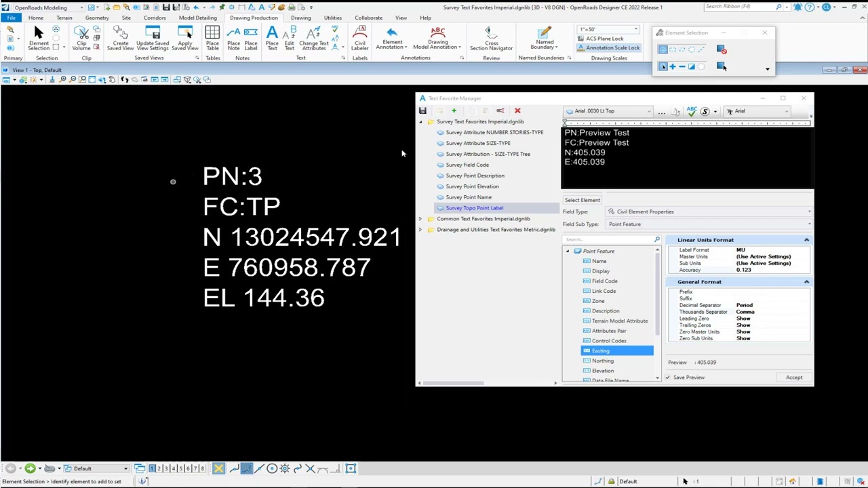Select the Northing field in the list
Screen dimensions: 868x488
603,361
